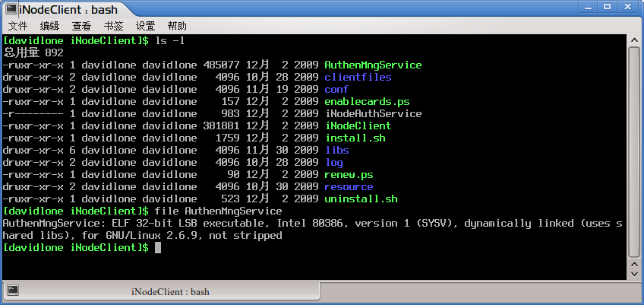The image size is (644, 305).
Task: Click the window title 'iNodeClient : bash'
Action: point(68,9)
